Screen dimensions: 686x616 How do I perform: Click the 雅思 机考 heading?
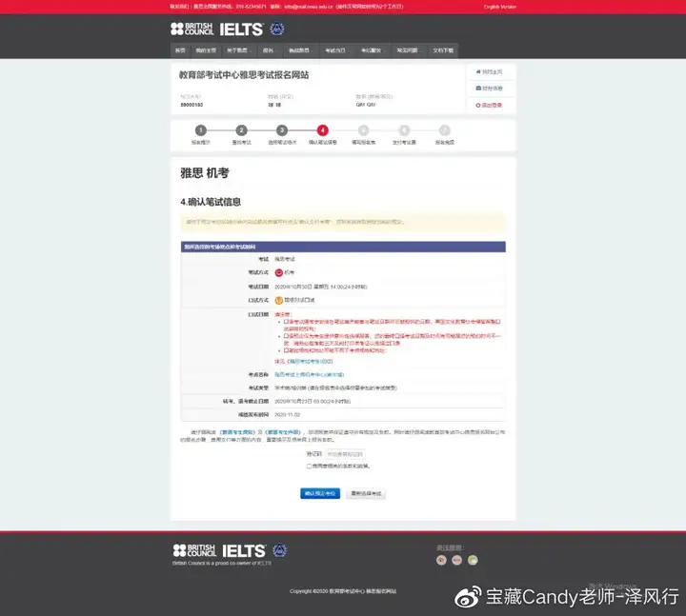click(205, 173)
